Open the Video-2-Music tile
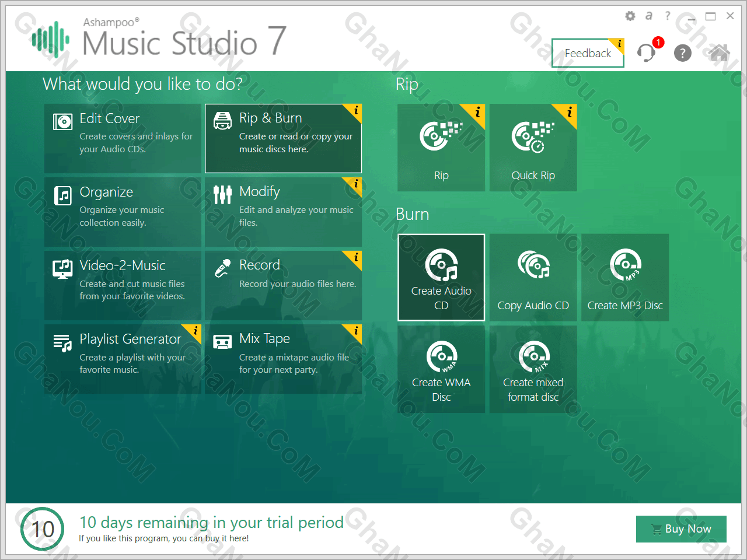The height and width of the screenshot is (560, 747). click(123, 285)
